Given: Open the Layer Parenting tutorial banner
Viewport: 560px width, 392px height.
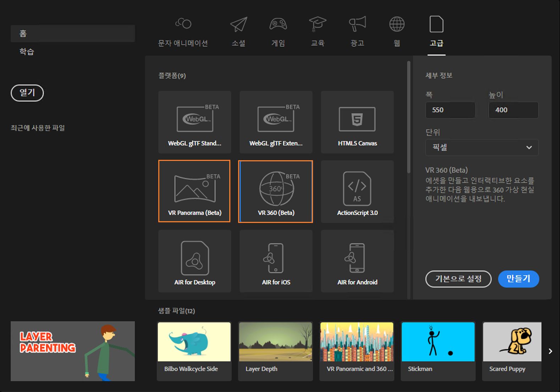Looking at the screenshot, I should click(73, 351).
